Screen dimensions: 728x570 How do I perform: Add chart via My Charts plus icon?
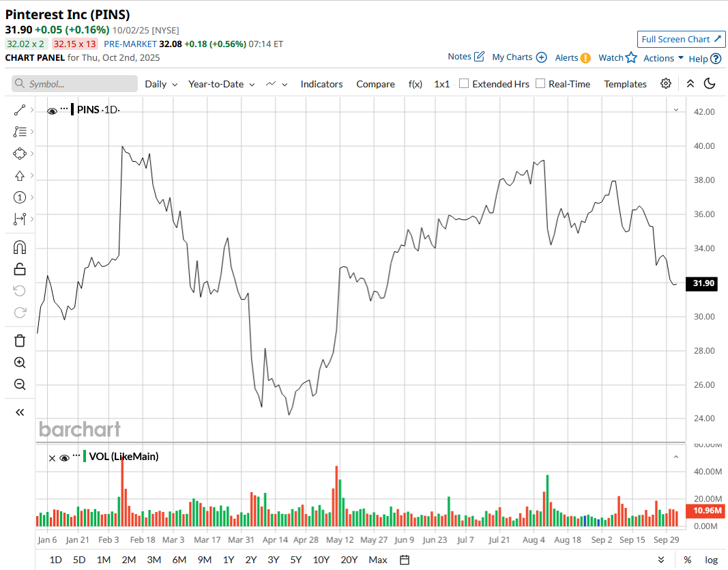click(541, 57)
